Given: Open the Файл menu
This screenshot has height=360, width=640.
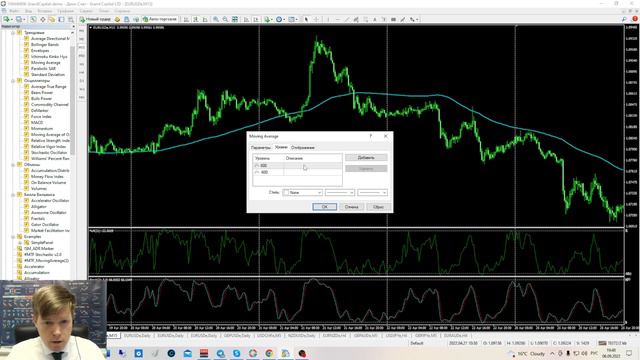Looking at the screenshot, I should click(x=14, y=11).
